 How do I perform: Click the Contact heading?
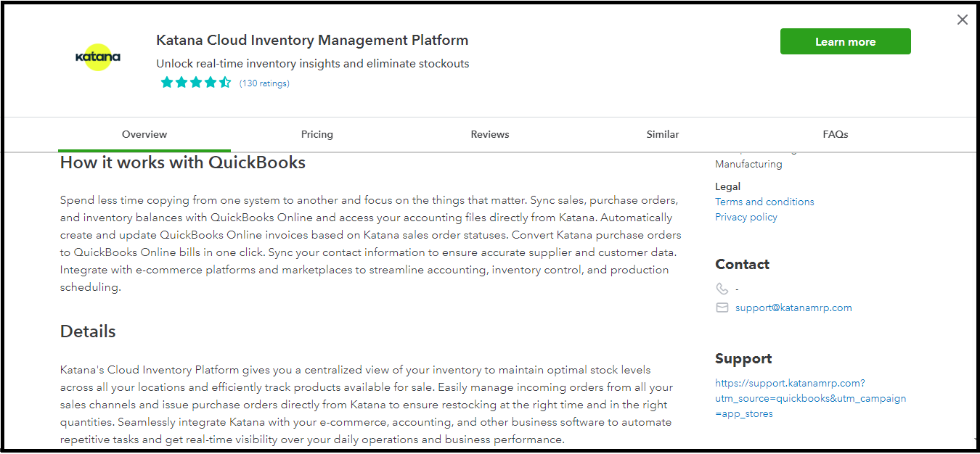743,265
